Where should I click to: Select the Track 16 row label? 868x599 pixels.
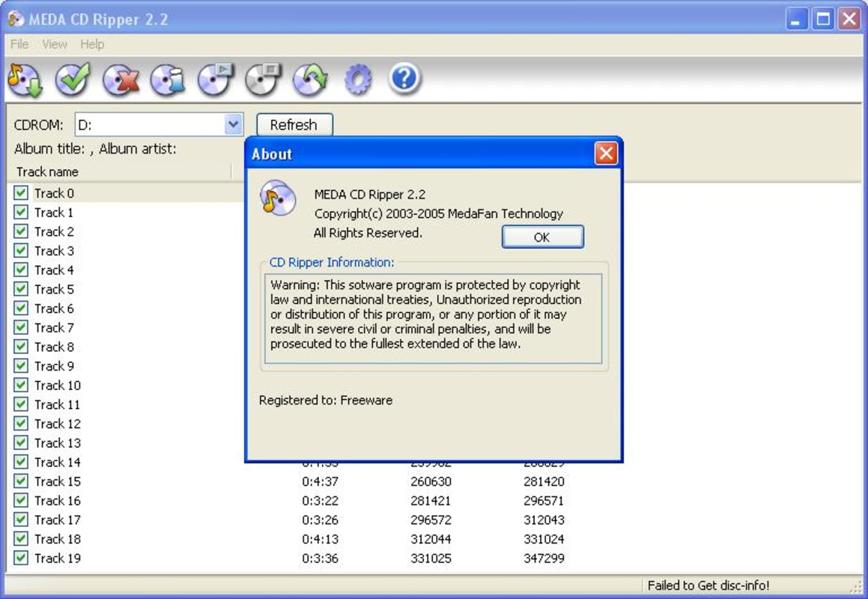pos(58,500)
